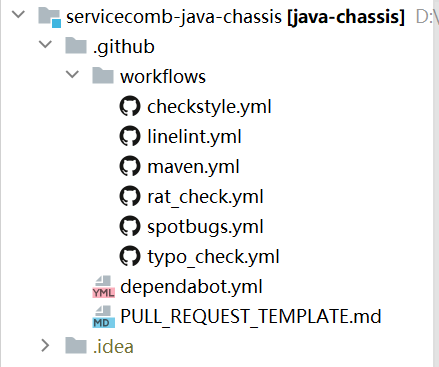439x367 pixels.
Task: Select the checkstyle.yml file
Action: [209, 107]
